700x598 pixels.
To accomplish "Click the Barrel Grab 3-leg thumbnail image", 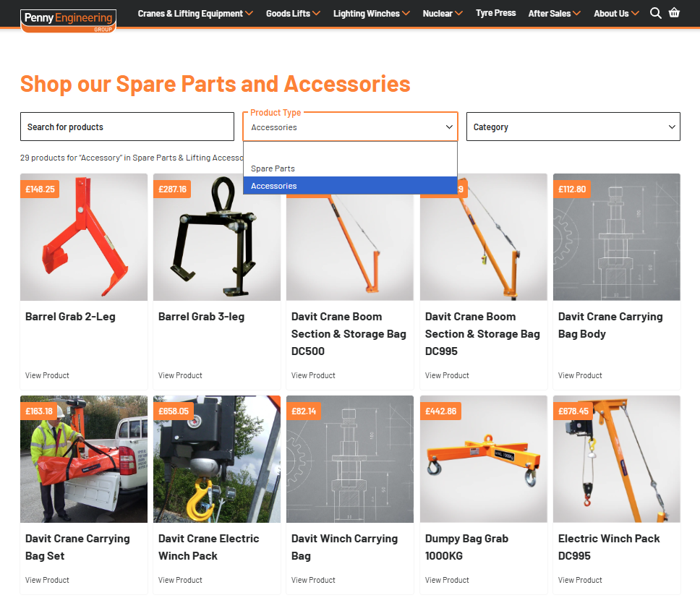I will pos(216,236).
